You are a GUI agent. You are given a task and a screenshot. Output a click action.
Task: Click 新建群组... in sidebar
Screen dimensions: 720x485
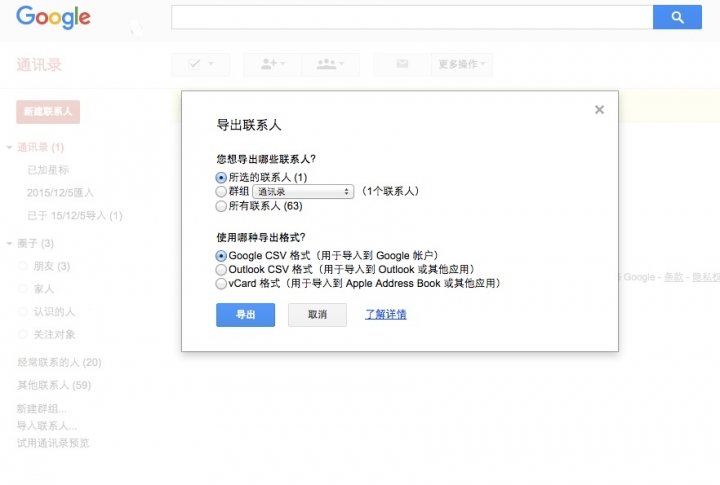[x=41, y=409]
